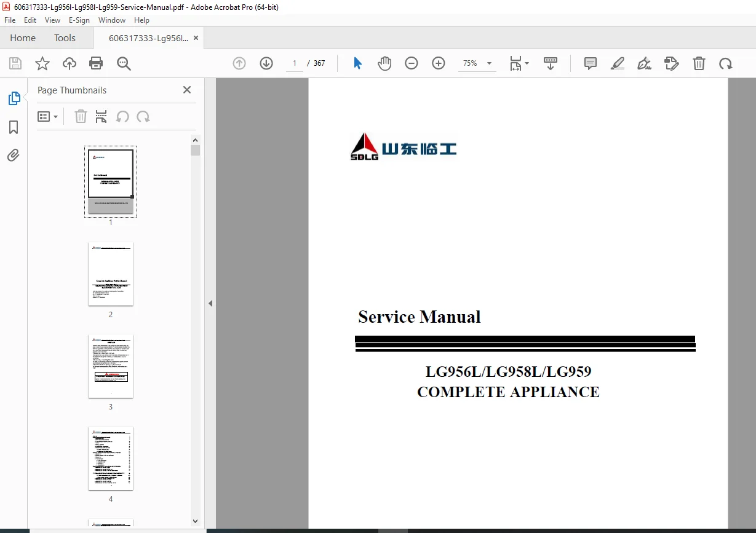
Task: Zoom in with plus icon
Action: 439,63
